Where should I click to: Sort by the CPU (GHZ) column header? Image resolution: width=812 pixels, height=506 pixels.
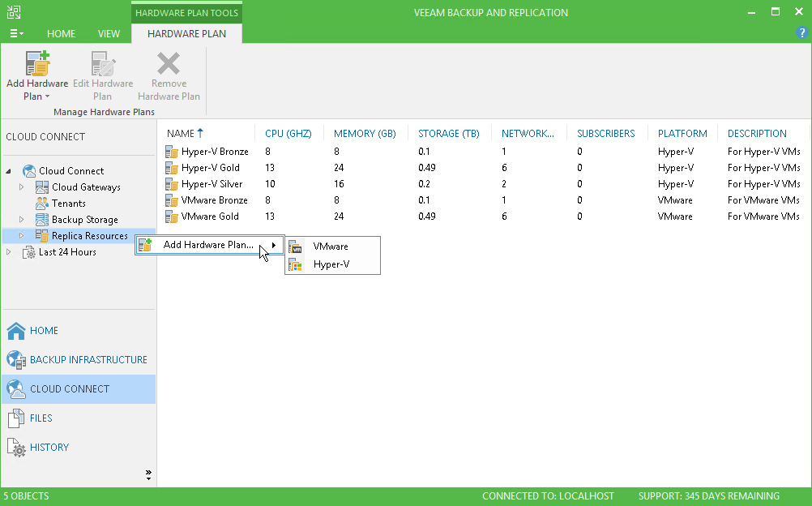click(288, 133)
